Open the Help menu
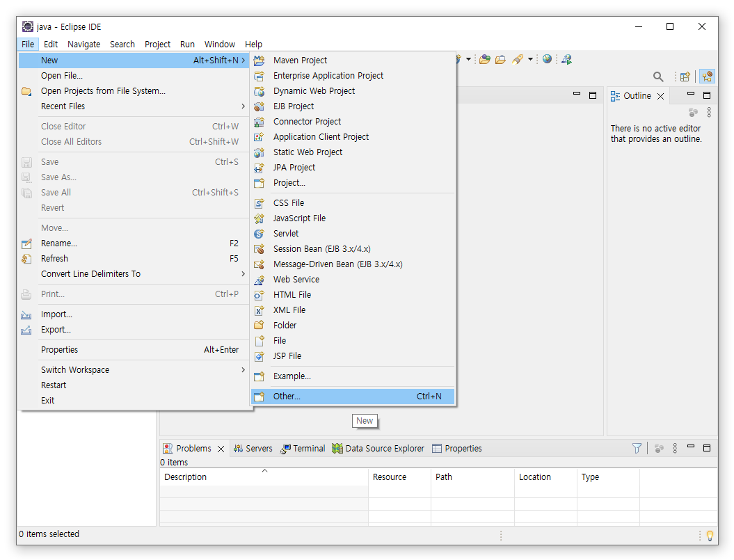The width and height of the screenshot is (734, 560). [x=253, y=45]
